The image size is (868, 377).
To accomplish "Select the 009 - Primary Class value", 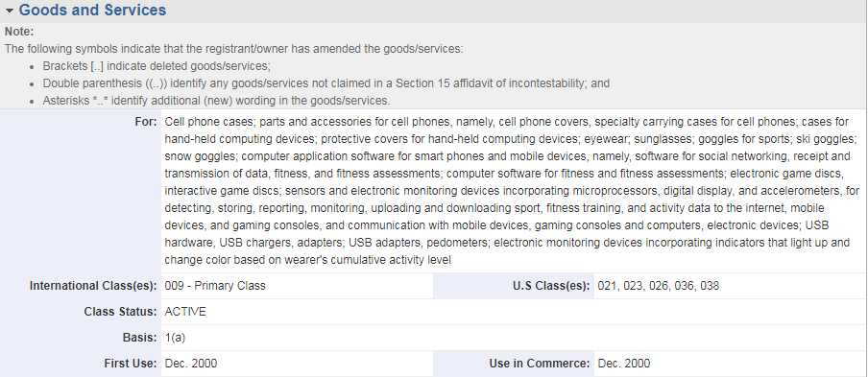I will pos(215,286).
